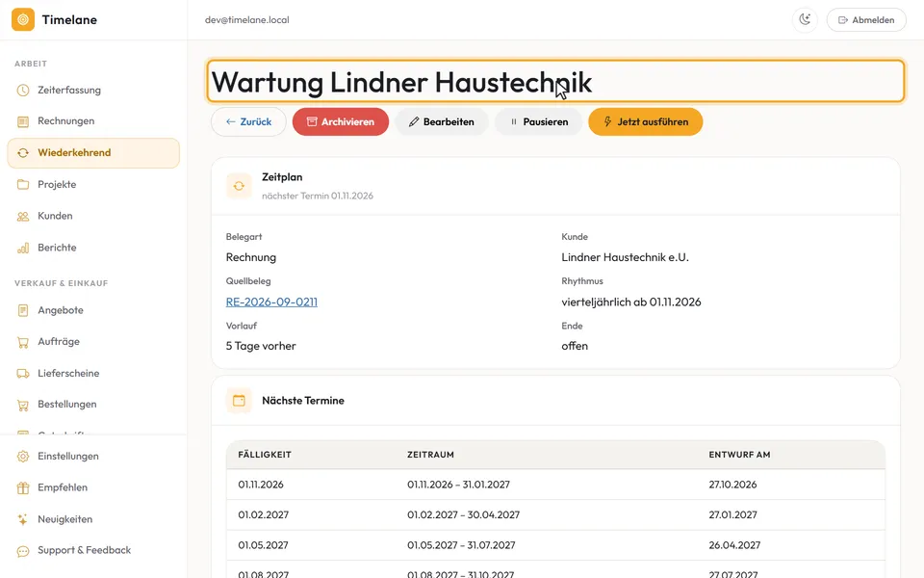Click the sparkle icon beside Neuigkeiten

(23, 519)
